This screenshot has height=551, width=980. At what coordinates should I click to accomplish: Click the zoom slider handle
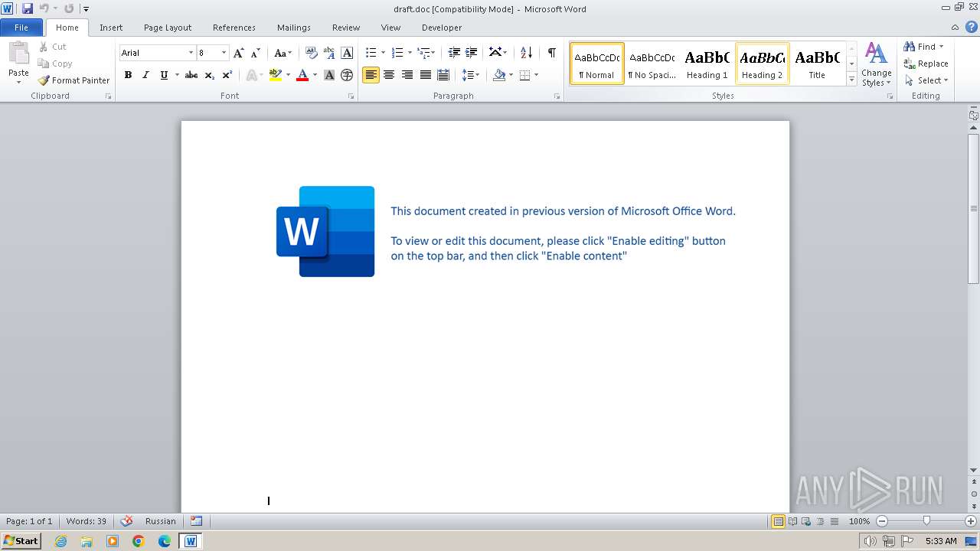pos(926,521)
